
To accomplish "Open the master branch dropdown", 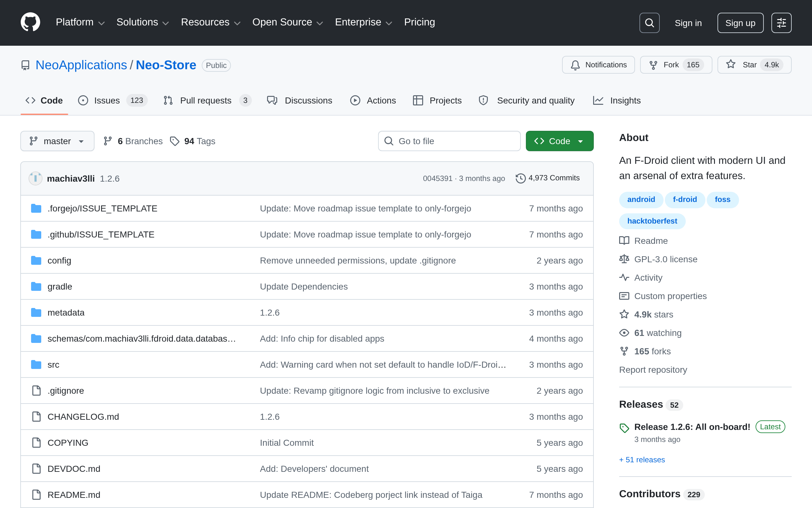I will tap(57, 141).
